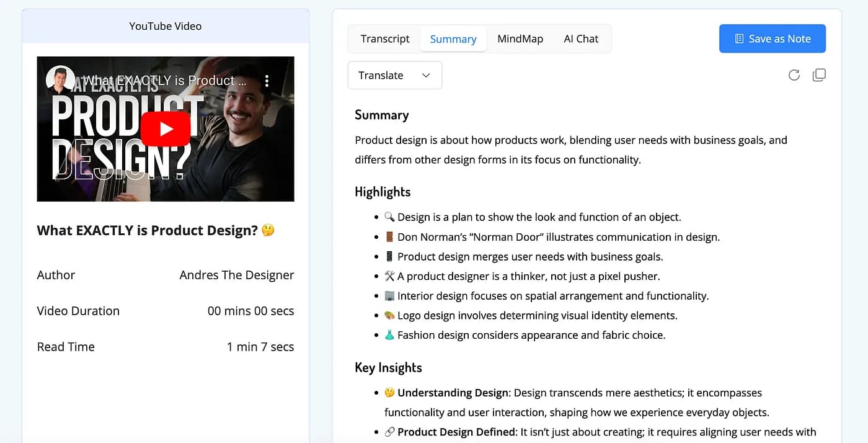Viewport: 868px width, 443px height.
Task: Open the MindMap tab
Action: [520, 38]
